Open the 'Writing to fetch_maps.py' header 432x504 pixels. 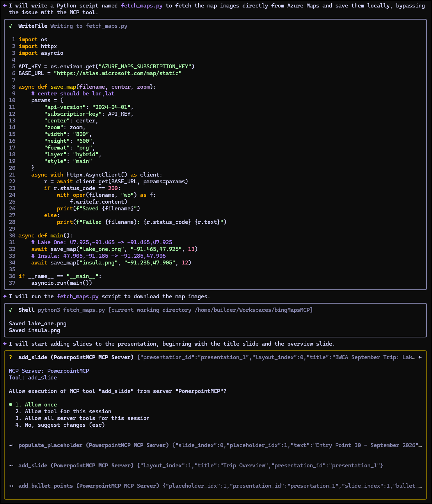(89, 26)
